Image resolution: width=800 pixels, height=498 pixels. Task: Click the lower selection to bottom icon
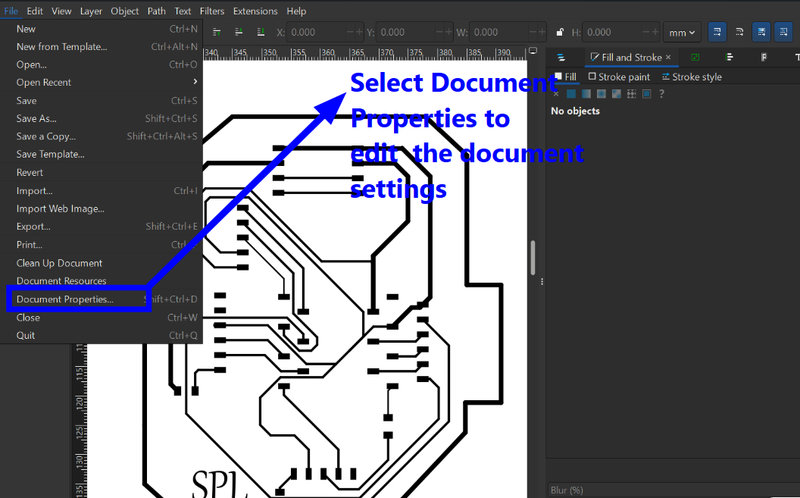[261, 32]
